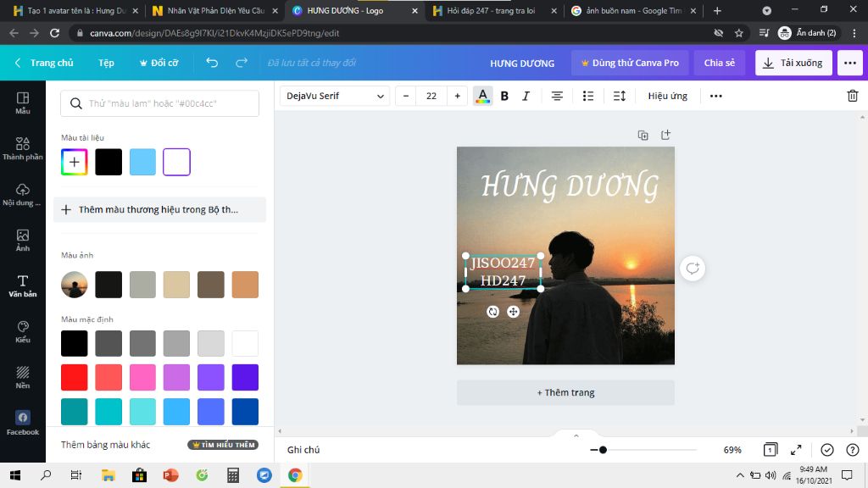
Task: Add a new page icon above canvas
Action: [665, 135]
